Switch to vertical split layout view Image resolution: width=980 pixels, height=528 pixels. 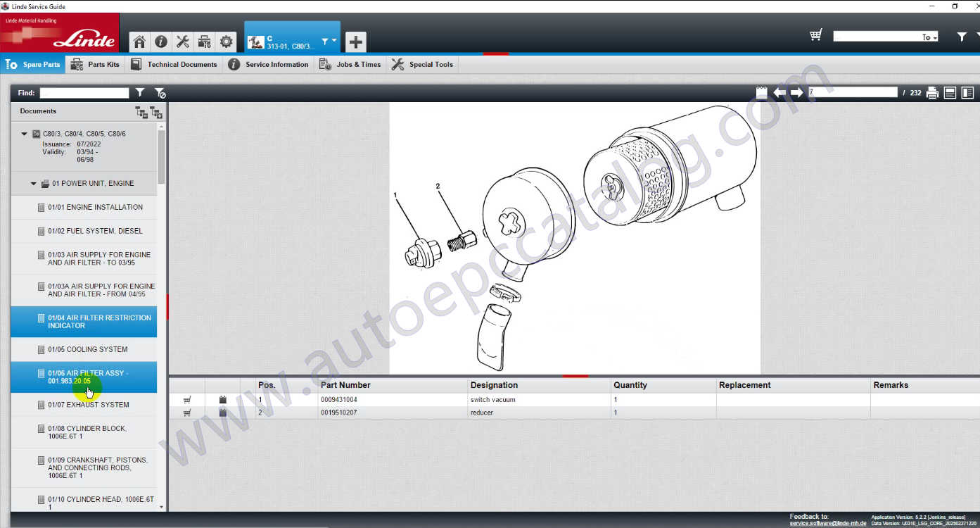[x=968, y=93]
